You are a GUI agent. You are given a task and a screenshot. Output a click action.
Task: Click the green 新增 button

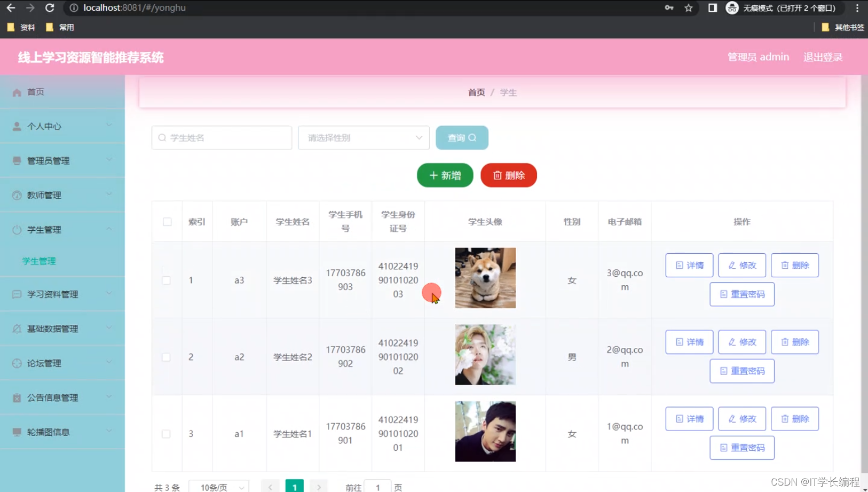[x=445, y=175]
